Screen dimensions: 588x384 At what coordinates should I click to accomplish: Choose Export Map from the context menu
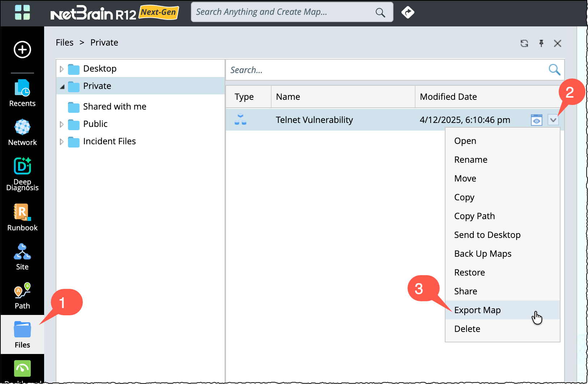(502, 310)
